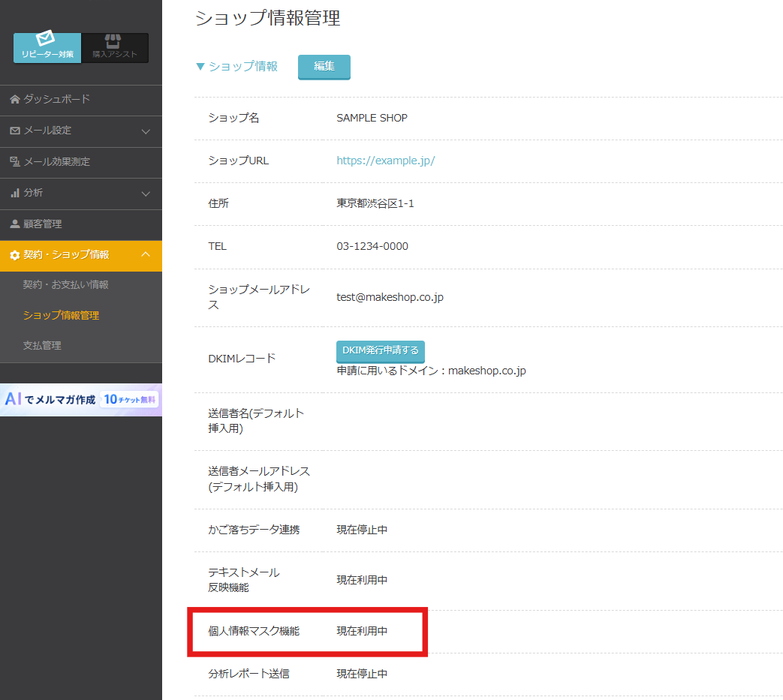Switch to 購入アシスト mode tab
Screen dimensions: 783x700
115,48
